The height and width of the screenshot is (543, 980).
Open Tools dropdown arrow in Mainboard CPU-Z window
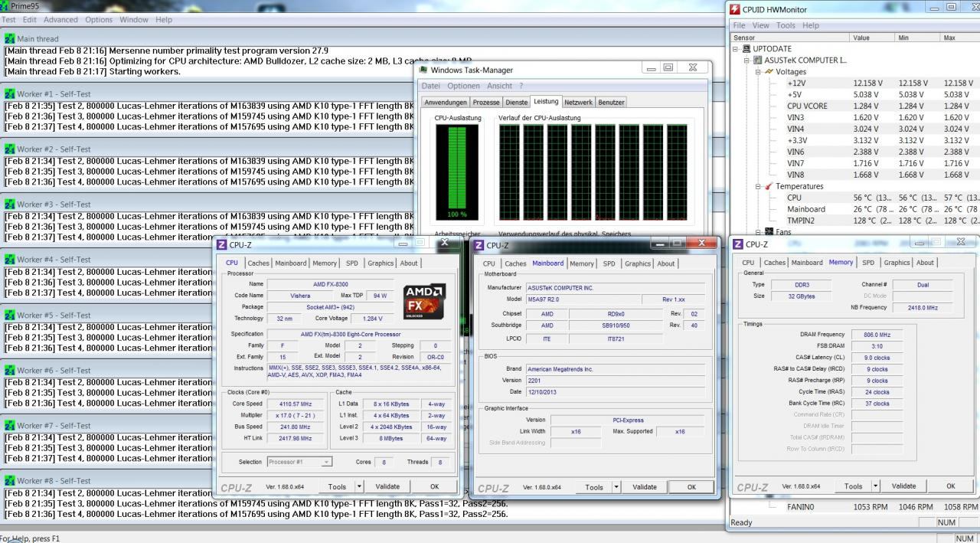617,487
